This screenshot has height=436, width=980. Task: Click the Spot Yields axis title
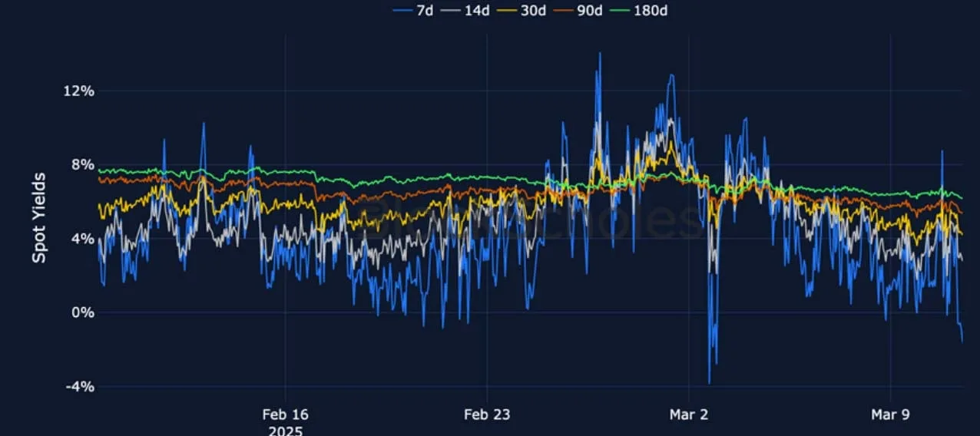[39, 217]
